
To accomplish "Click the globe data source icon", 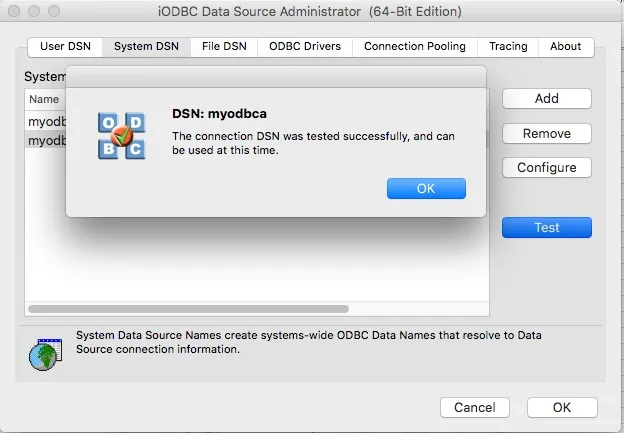I will (x=45, y=352).
